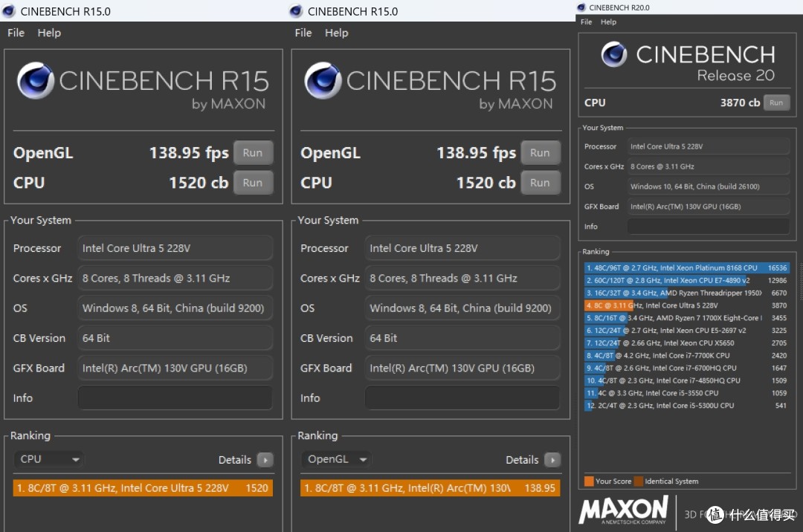Select R20 ranking row 'AMD Ryzen 7 1700X Eight-Core'
The height and width of the screenshot is (532, 803).
point(687,318)
